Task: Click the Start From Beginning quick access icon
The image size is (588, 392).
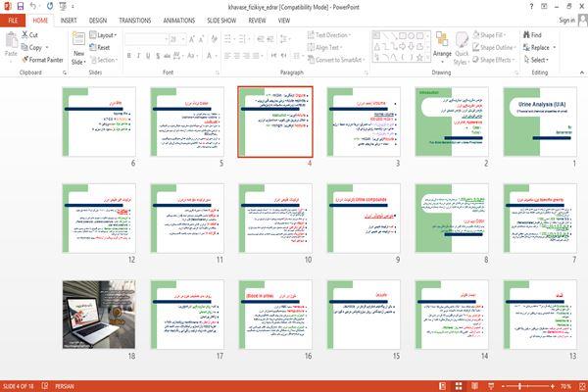Action: [x=63, y=7]
